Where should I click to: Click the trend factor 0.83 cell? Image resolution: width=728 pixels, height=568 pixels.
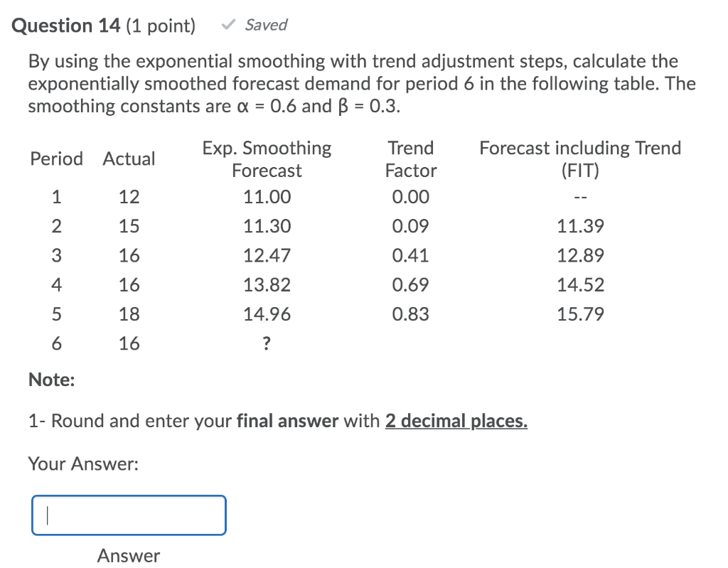point(411,314)
